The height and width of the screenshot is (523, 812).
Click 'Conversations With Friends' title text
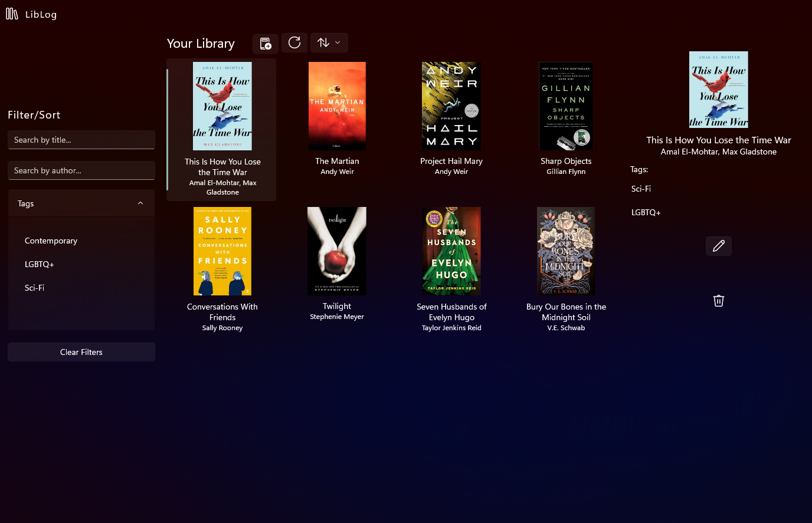222,312
